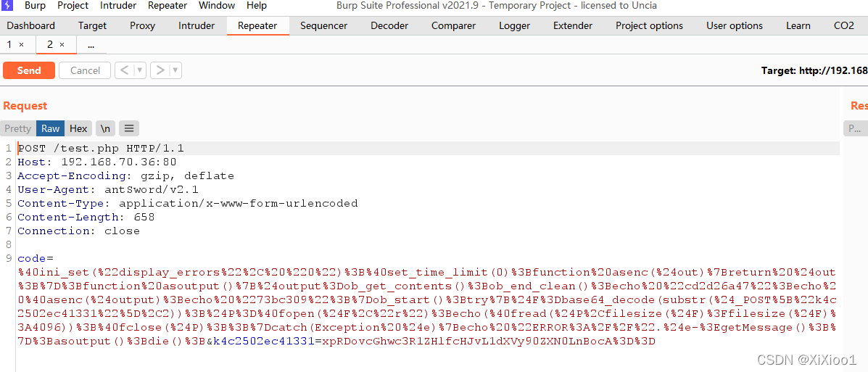Screen dimensions: 868x372
Task: Open the Project menu
Action: (73, 6)
